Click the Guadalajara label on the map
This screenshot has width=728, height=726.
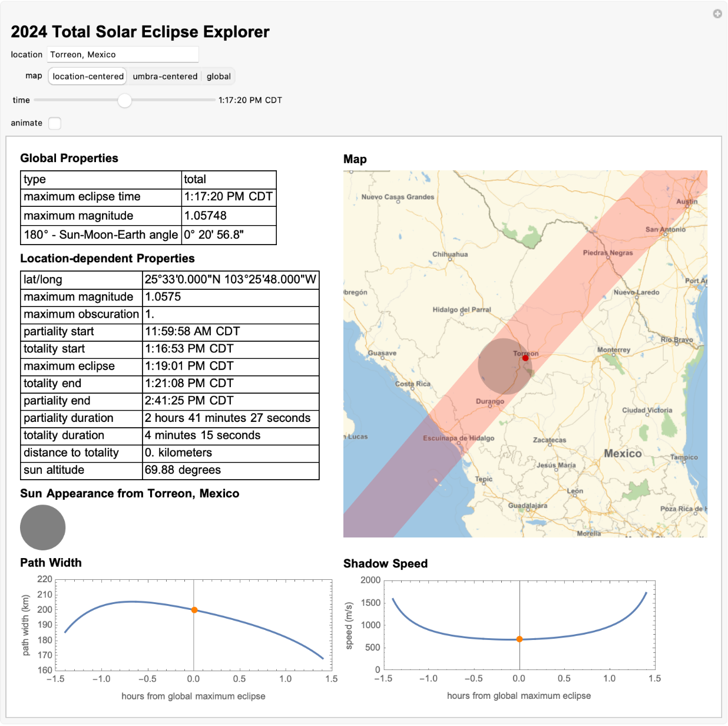527,506
